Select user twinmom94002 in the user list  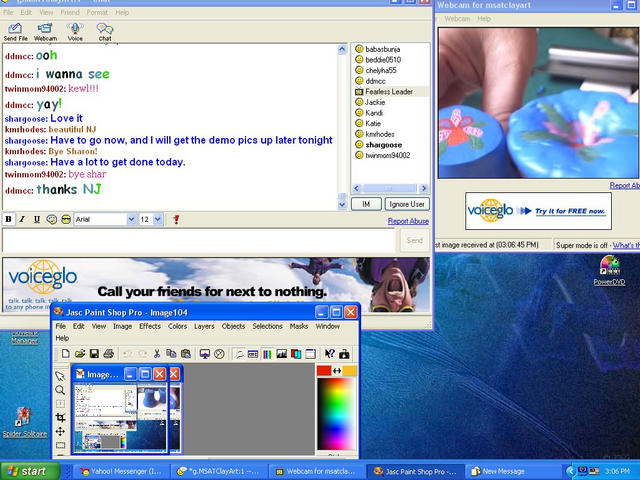(x=388, y=156)
